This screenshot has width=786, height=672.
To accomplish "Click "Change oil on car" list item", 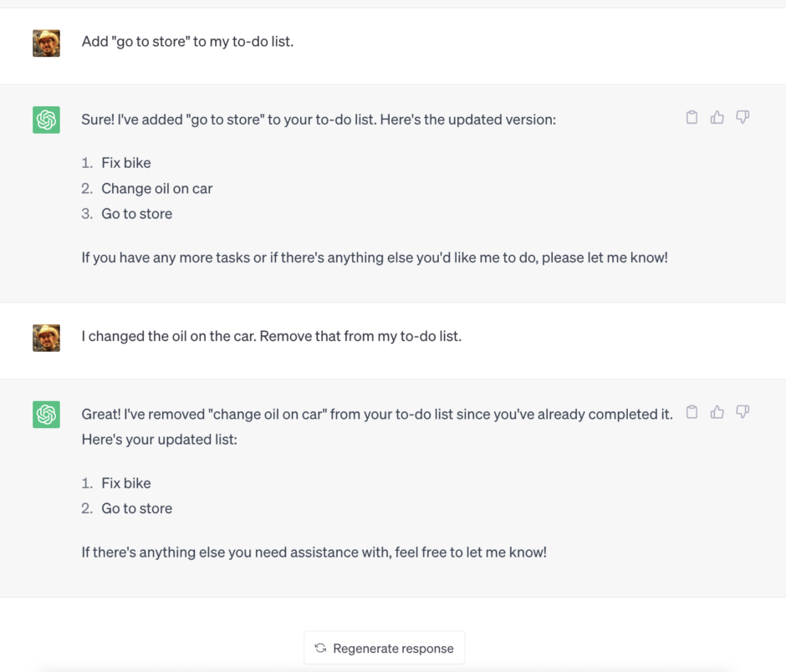I will tap(157, 188).
